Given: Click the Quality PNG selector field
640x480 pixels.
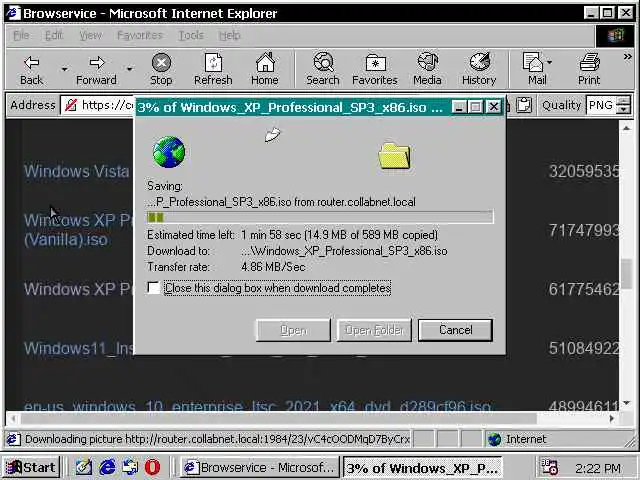Looking at the screenshot, I should point(601,105).
